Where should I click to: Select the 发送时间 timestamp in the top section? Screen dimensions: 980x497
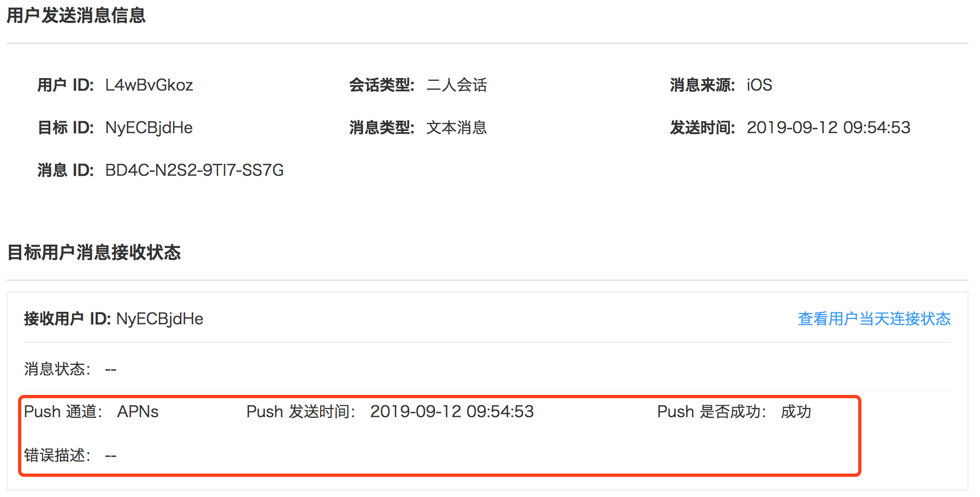point(828,128)
